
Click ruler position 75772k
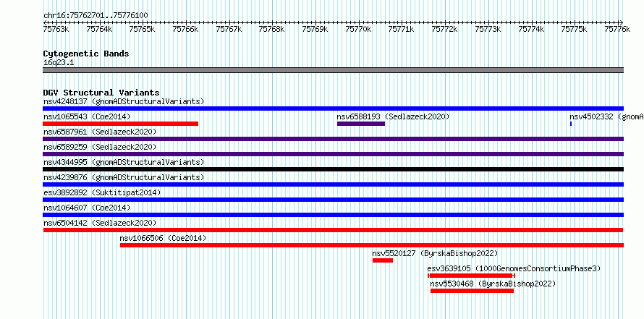[x=445, y=29]
